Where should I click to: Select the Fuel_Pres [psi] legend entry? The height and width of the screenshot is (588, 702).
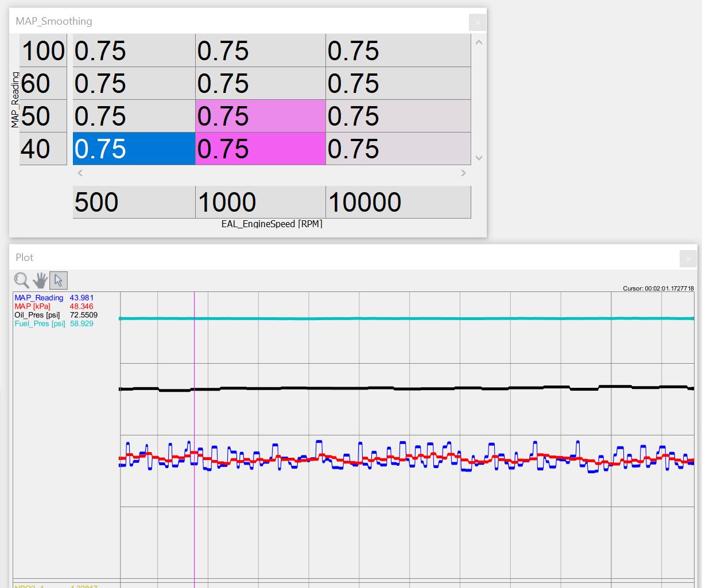click(40, 324)
